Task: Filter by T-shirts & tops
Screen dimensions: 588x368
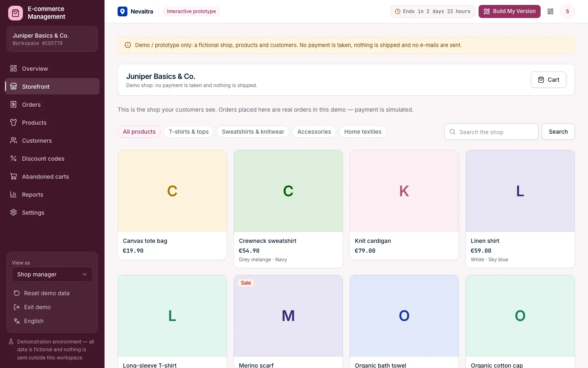Action: [x=189, y=132]
